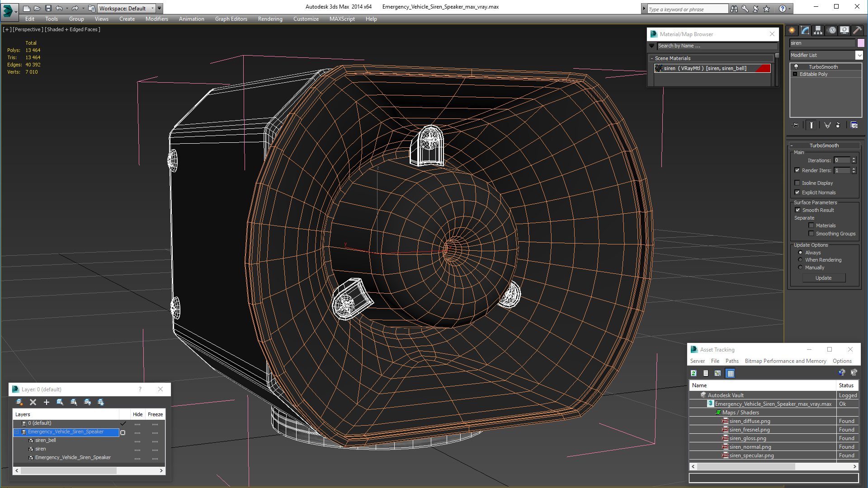The image size is (868, 488).
Task: Click the TurboSmooth Update button
Action: point(824,278)
